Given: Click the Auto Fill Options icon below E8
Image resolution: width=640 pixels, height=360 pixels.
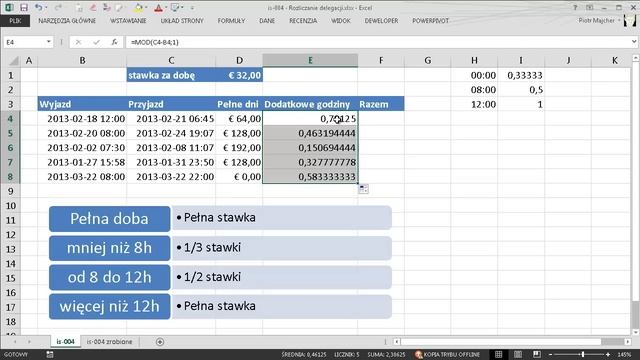Looking at the screenshot, I should (x=363, y=189).
